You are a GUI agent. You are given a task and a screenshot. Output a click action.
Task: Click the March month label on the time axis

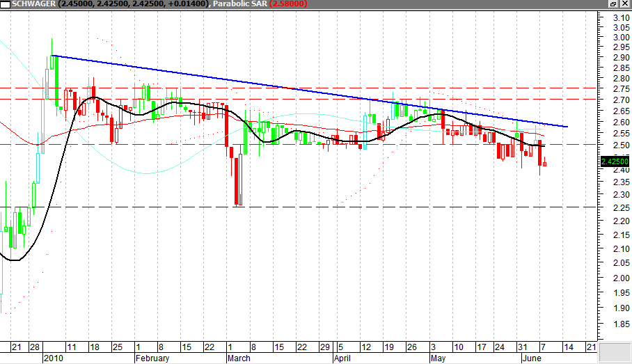click(x=239, y=358)
